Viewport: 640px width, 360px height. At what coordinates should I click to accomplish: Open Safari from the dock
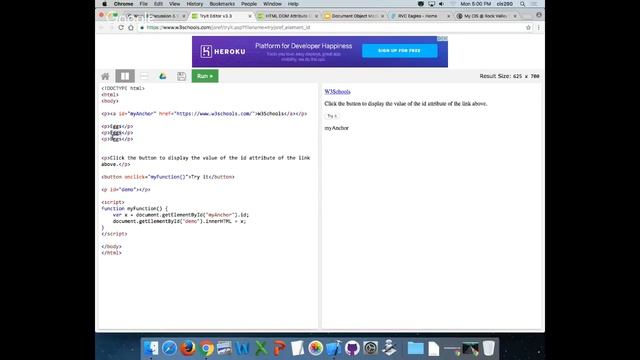[169, 348]
